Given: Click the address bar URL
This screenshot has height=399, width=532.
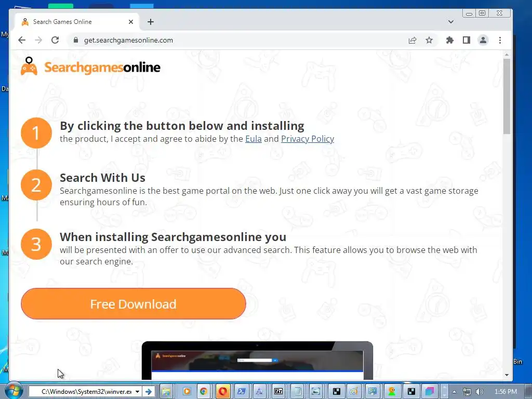Looking at the screenshot, I should click(128, 40).
